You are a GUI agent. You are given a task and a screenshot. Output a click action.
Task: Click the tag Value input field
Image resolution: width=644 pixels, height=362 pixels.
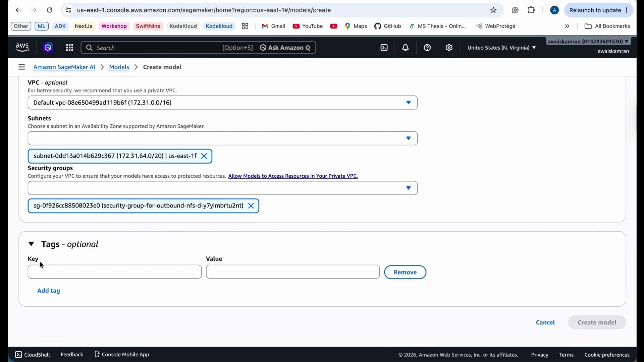293,272
